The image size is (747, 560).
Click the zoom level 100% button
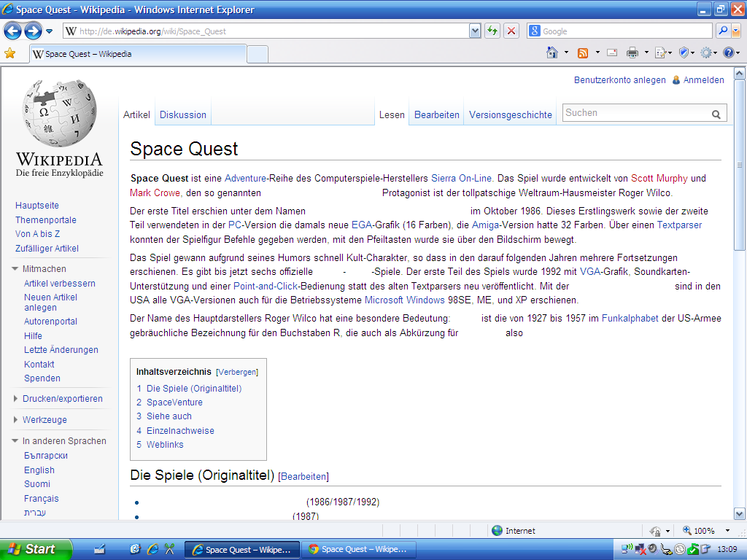point(699,531)
